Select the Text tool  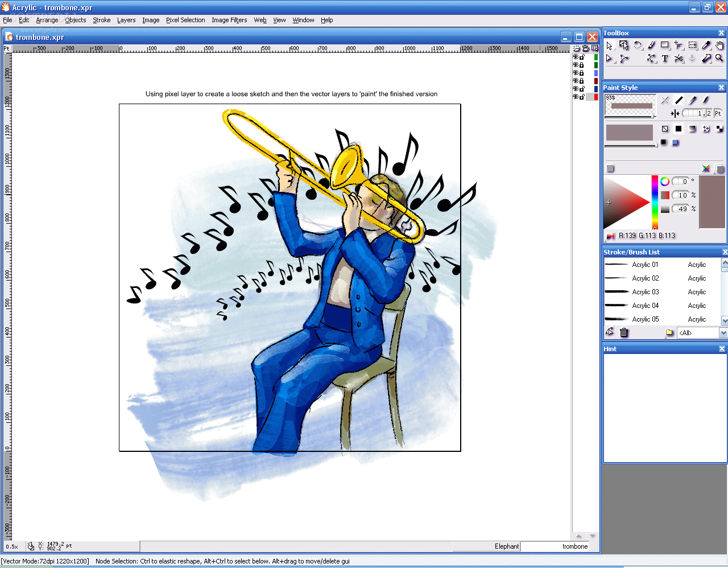coord(665,59)
